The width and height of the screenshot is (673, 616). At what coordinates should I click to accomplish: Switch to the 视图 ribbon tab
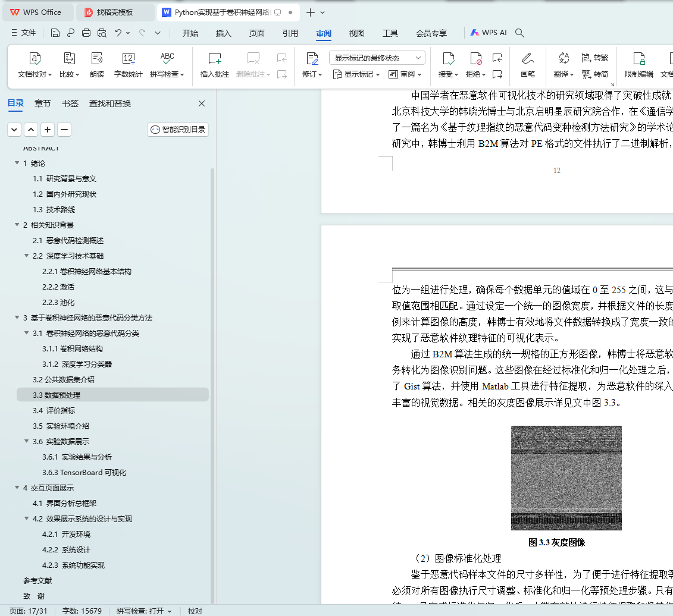356,33
